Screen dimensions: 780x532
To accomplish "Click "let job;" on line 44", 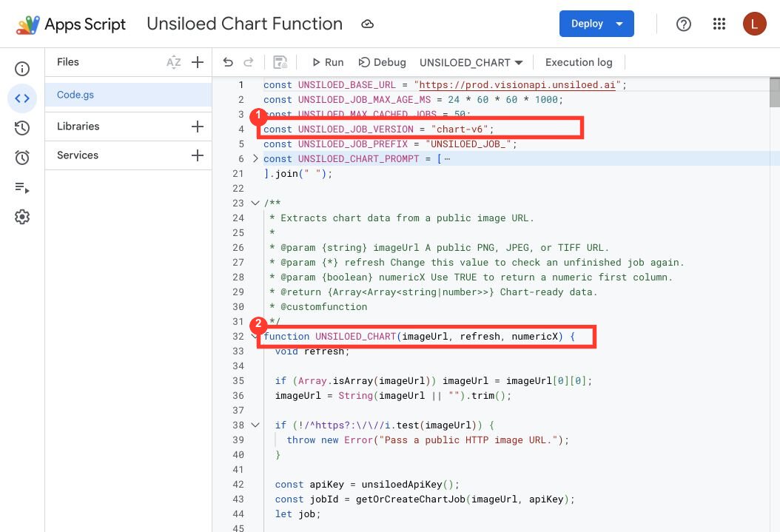I will pyautogui.click(x=298, y=514).
